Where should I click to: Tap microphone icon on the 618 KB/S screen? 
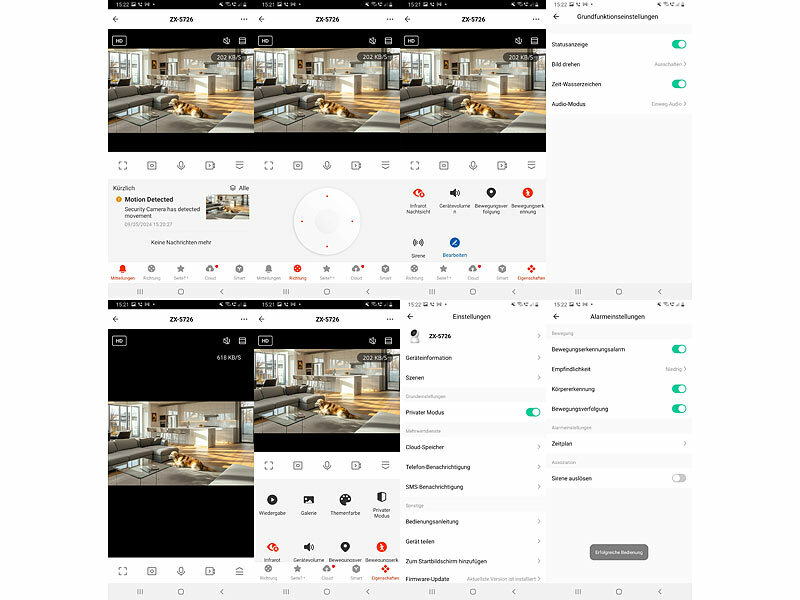point(181,571)
